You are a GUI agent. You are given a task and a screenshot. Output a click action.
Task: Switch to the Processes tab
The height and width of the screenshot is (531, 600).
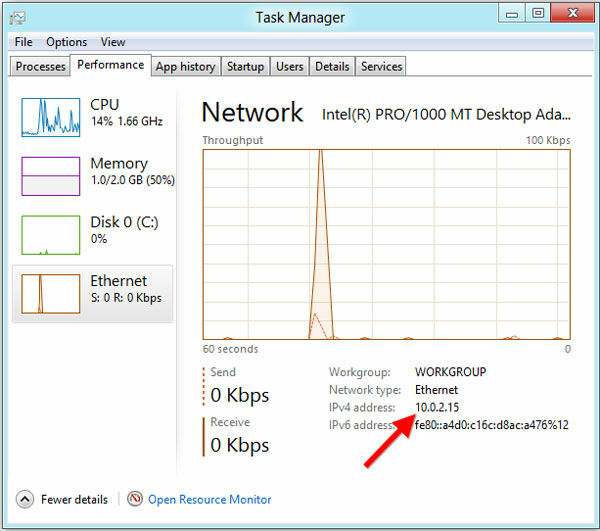[x=40, y=67]
